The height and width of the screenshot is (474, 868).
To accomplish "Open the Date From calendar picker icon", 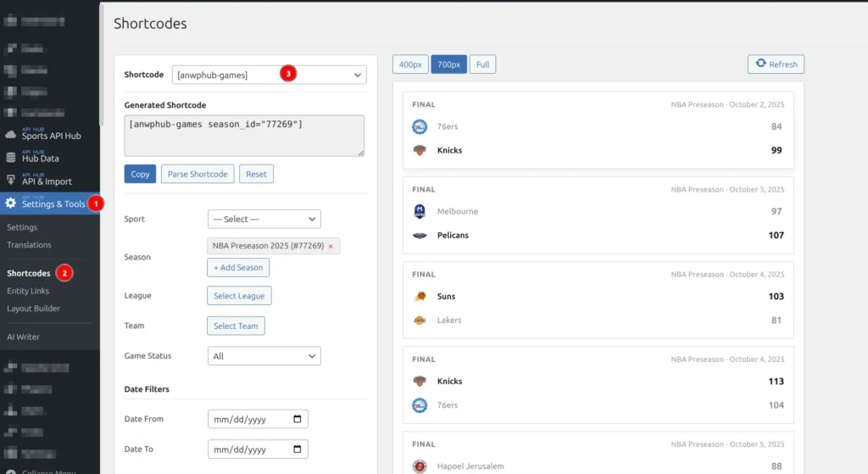I will point(298,419).
